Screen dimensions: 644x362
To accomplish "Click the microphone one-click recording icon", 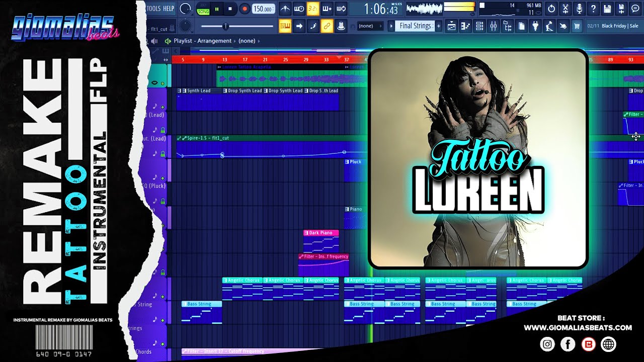I will pos(580,9).
